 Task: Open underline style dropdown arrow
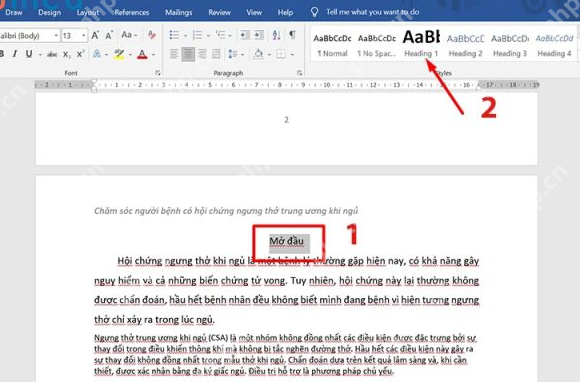click(x=40, y=55)
